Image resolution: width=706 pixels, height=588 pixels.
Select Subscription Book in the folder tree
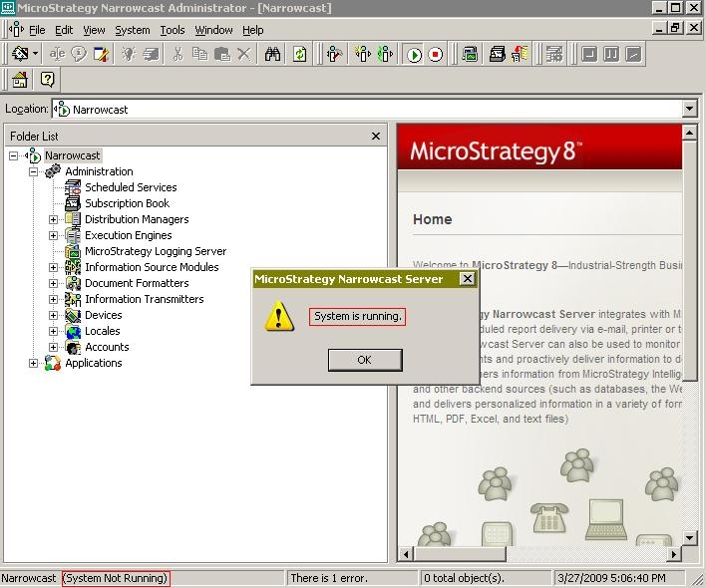point(127,203)
